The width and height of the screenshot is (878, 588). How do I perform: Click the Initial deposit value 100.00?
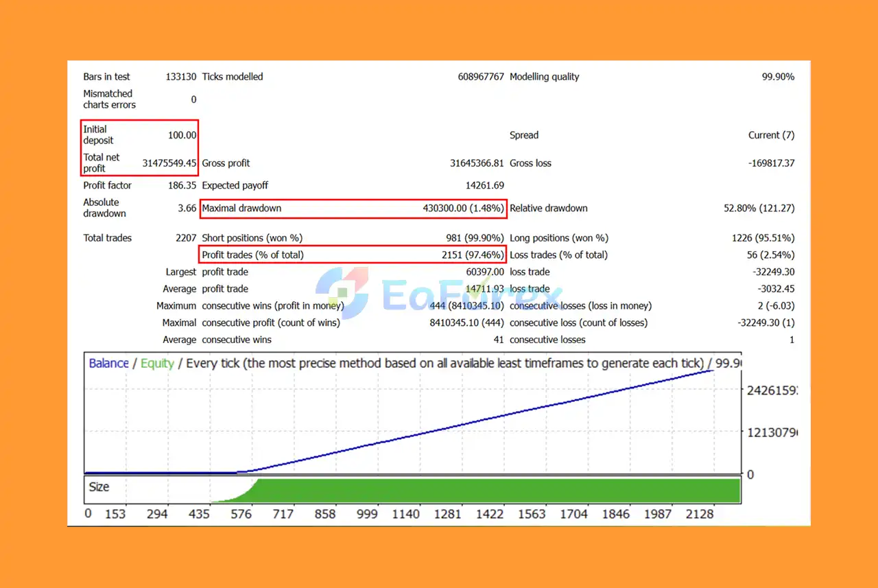[182, 135]
